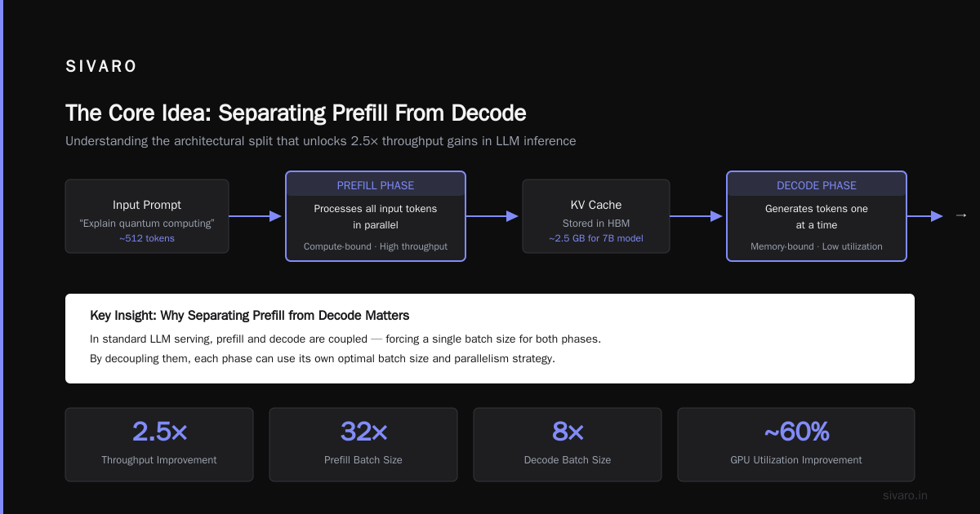This screenshot has width=980, height=514.
Task: Click the Memory-bound Low utilization caption
Action: point(817,246)
